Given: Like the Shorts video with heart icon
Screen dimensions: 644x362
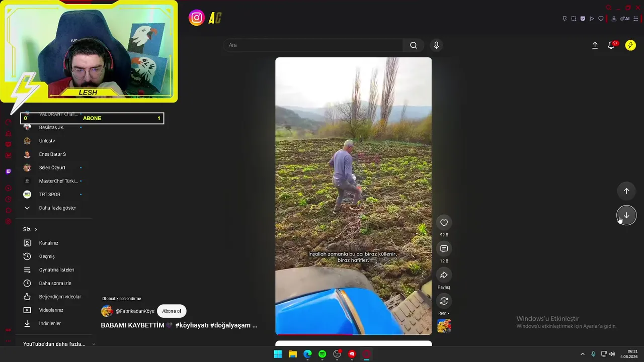Looking at the screenshot, I should pyautogui.click(x=444, y=223).
